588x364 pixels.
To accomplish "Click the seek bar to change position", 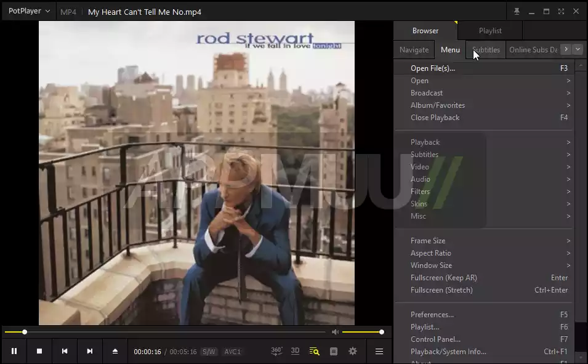I will click(x=165, y=332).
